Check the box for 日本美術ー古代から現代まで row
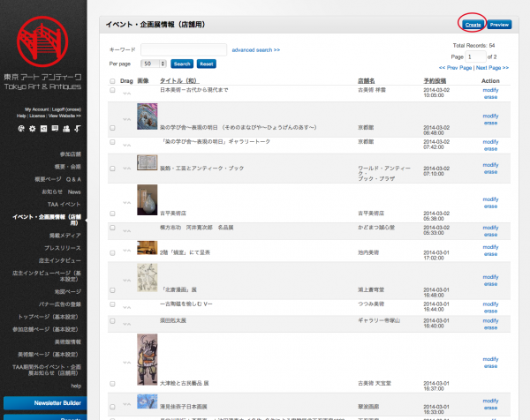 112,89
